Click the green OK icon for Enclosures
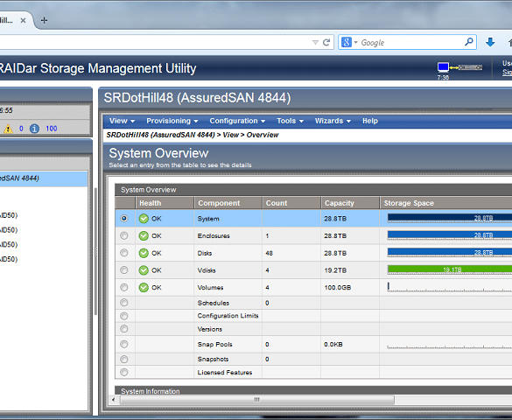Image resolution: width=512 pixels, height=420 pixels. click(x=144, y=235)
